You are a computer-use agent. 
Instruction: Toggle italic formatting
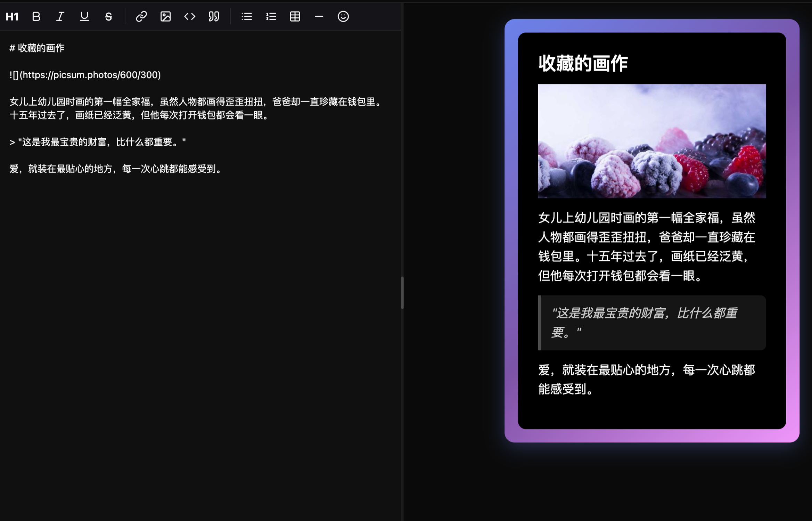coord(60,16)
